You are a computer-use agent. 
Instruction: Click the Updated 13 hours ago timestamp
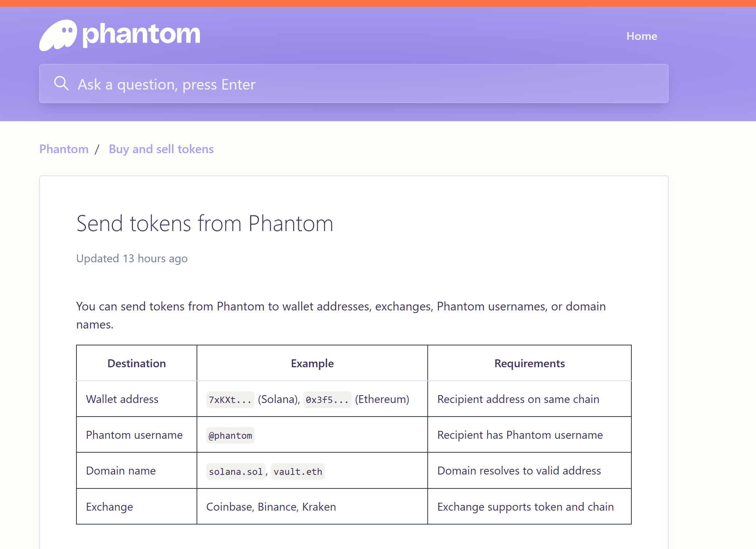click(132, 259)
